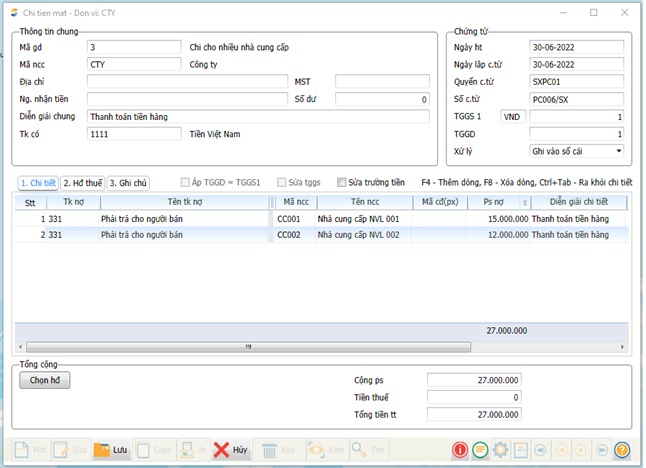Switch to the 2. Hđ thuế tab
The height and width of the screenshot is (468, 646).
pos(82,183)
